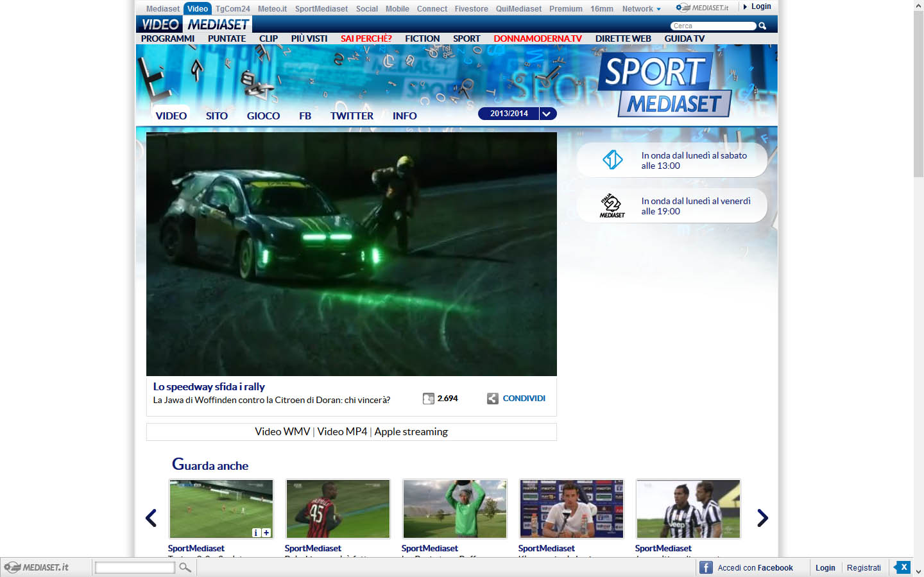The image size is (924, 577).
Task: Open the 2013/2014 season dropdown arrow
Action: click(x=547, y=114)
